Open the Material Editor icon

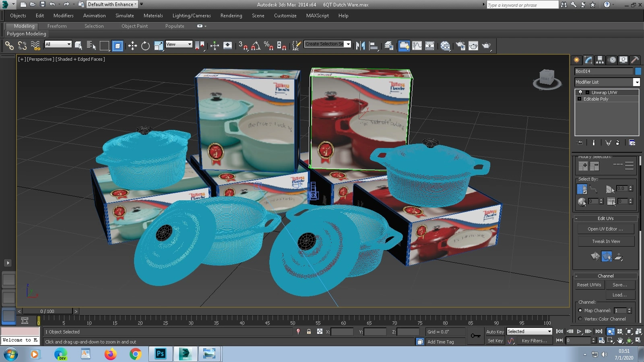pos(445,46)
